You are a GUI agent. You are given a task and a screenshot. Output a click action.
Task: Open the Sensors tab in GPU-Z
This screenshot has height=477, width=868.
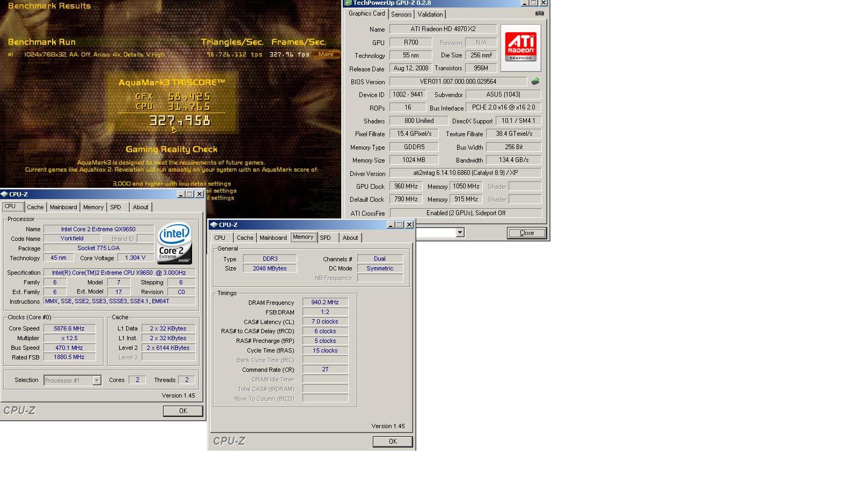(401, 14)
